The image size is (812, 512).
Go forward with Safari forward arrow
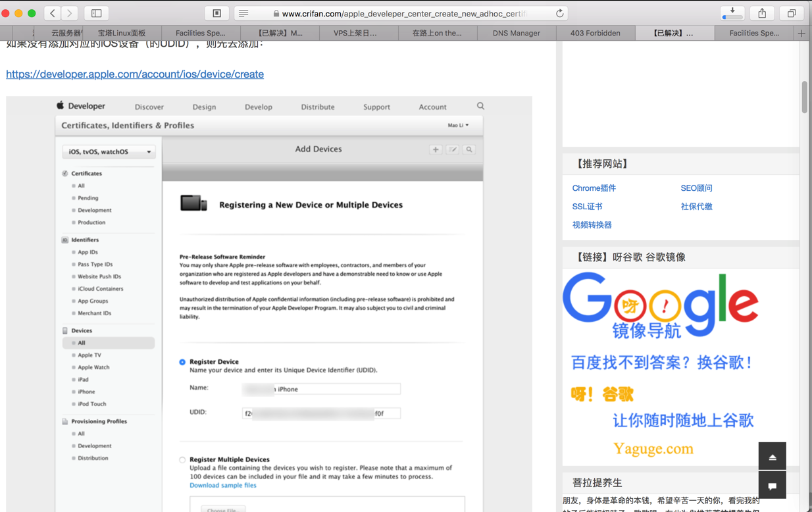[69, 13]
